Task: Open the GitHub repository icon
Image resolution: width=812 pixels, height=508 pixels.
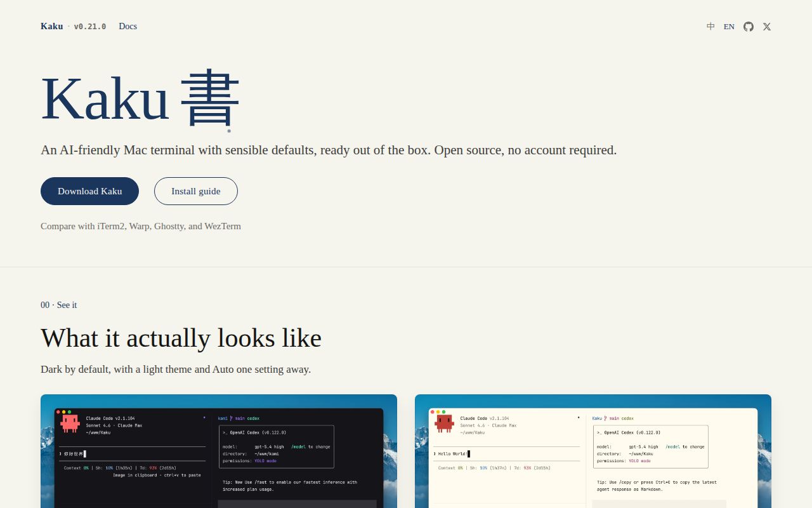Action: [x=749, y=27]
